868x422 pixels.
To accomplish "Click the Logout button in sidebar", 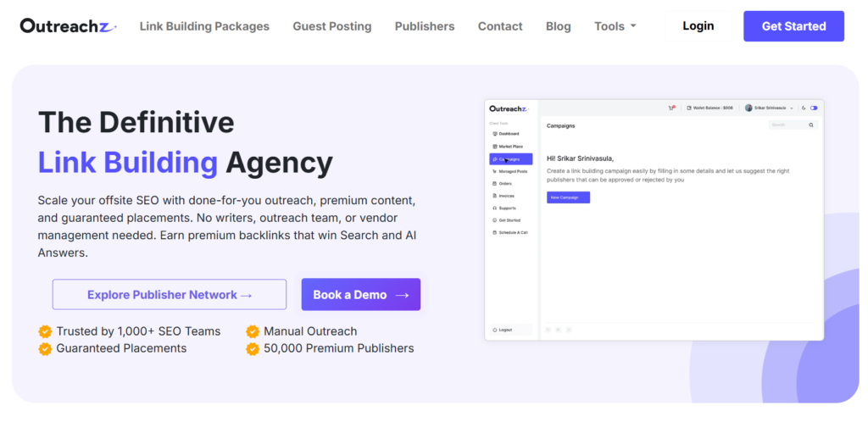I will (x=511, y=330).
